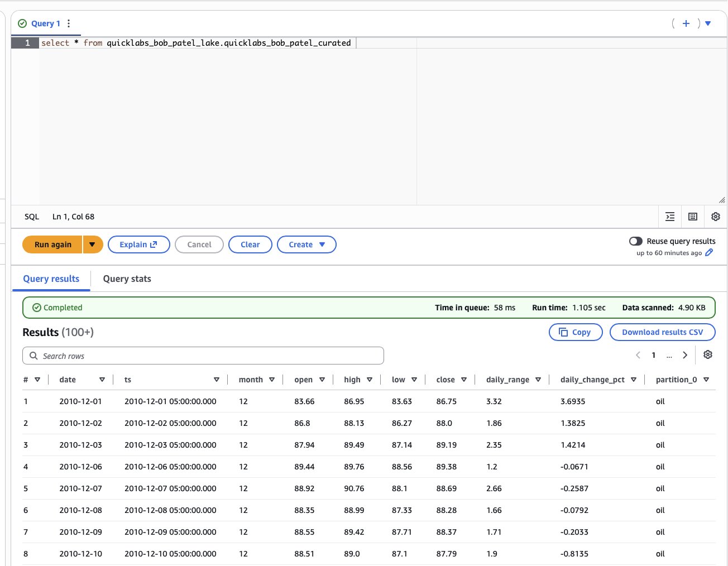
Task: Sort by the high column
Action: [370, 380]
